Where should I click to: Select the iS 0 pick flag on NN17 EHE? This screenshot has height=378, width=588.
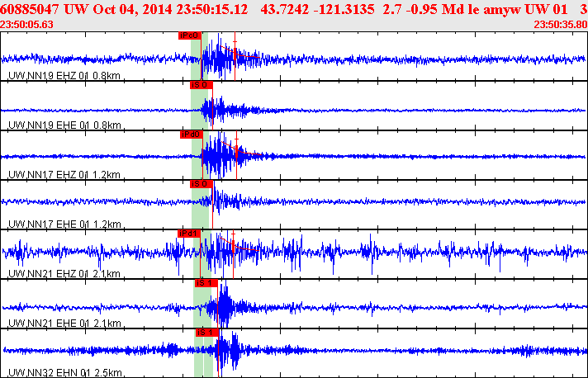tap(202, 184)
